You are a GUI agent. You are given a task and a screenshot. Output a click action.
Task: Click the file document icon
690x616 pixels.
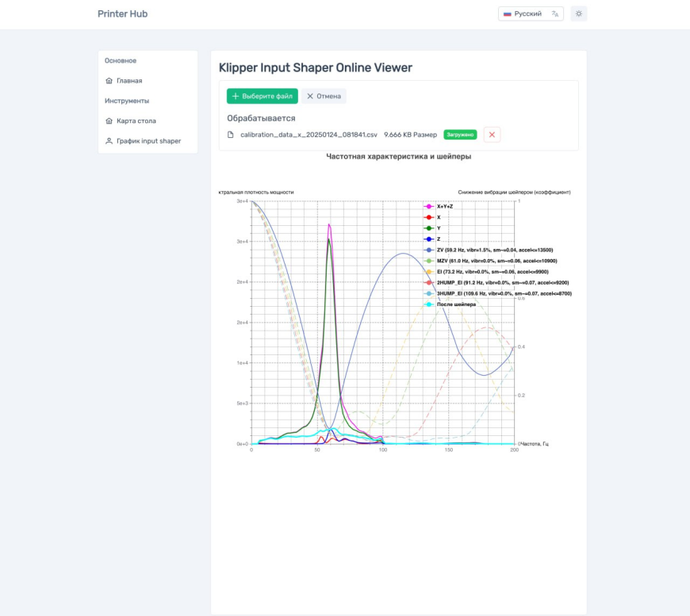[x=230, y=135]
